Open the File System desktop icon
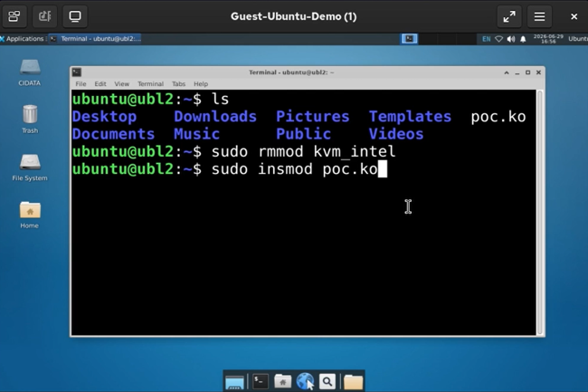The image size is (588, 392). pos(30,167)
